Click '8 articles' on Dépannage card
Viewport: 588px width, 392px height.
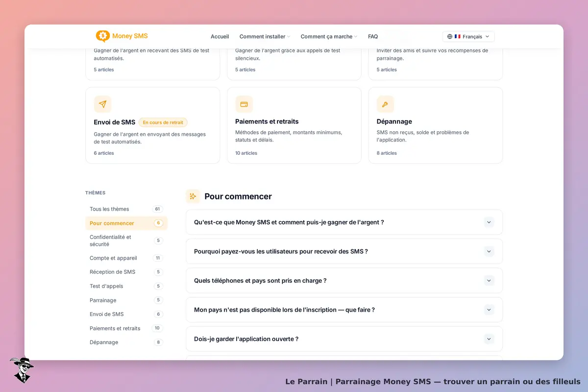(387, 153)
